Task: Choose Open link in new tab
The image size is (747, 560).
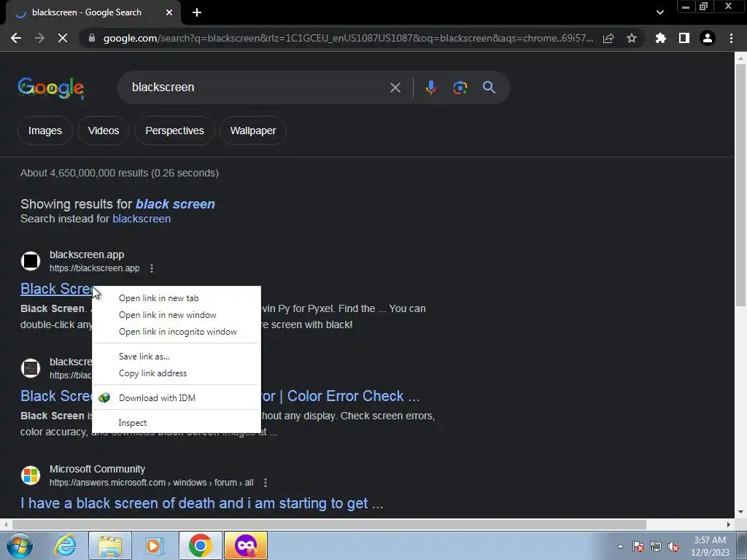Action: pyautogui.click(x=177, y=298)
